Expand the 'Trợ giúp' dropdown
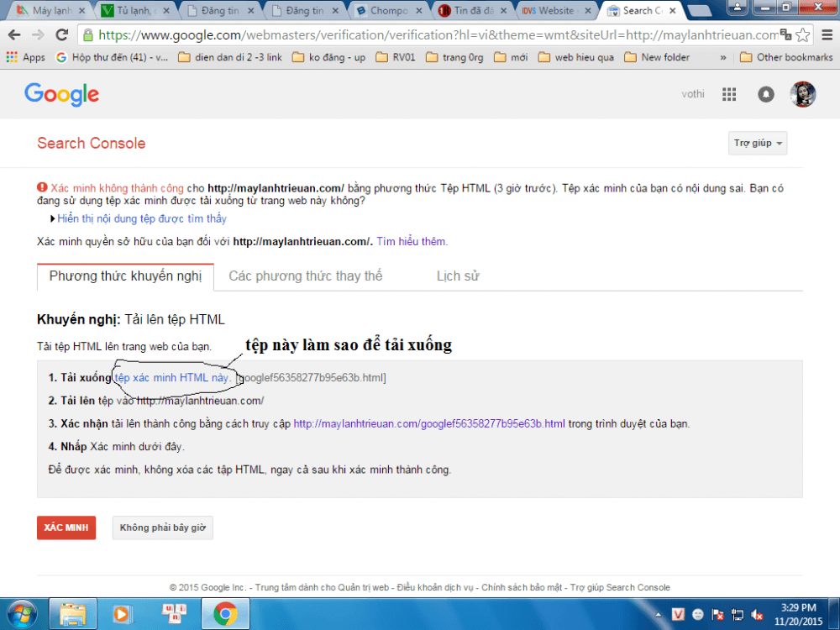The image size is (840, 630). (x=758, y=143)
